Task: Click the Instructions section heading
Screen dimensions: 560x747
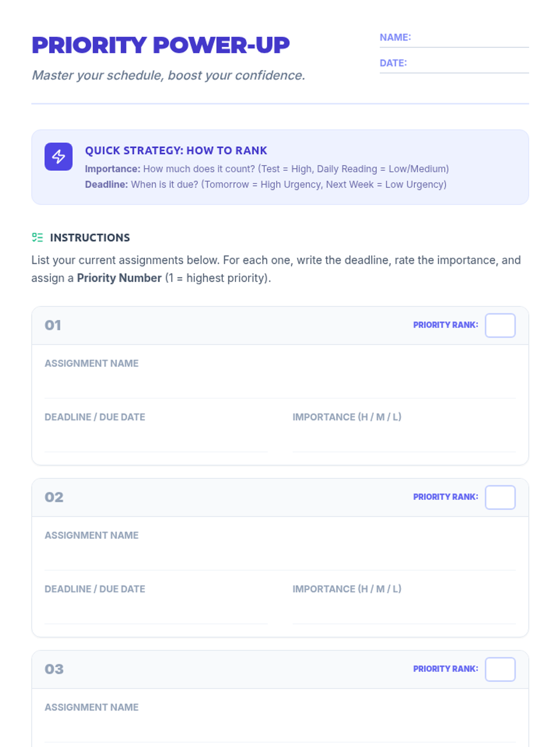Action: [90, 238]
